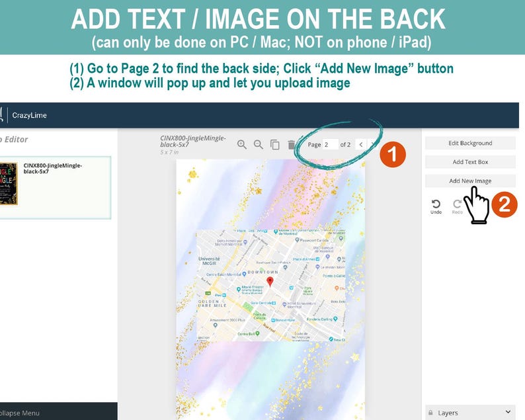Click the template name in sidebar
This screenshot has width=525, height=420.
53,169
